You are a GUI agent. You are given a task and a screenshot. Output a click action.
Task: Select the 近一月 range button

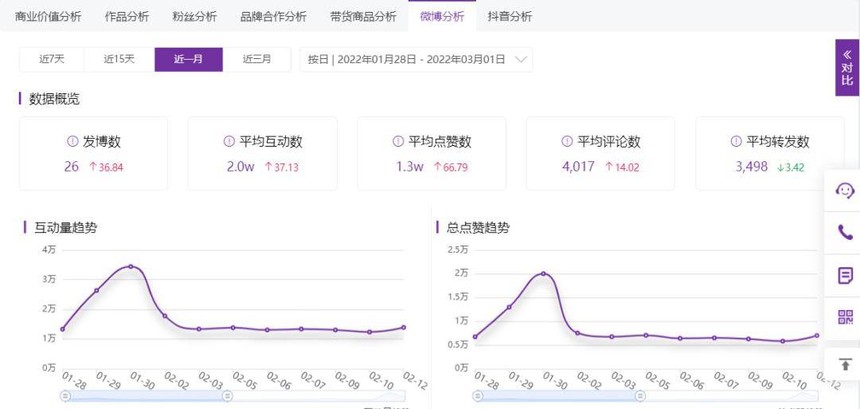tap(189, 59)
